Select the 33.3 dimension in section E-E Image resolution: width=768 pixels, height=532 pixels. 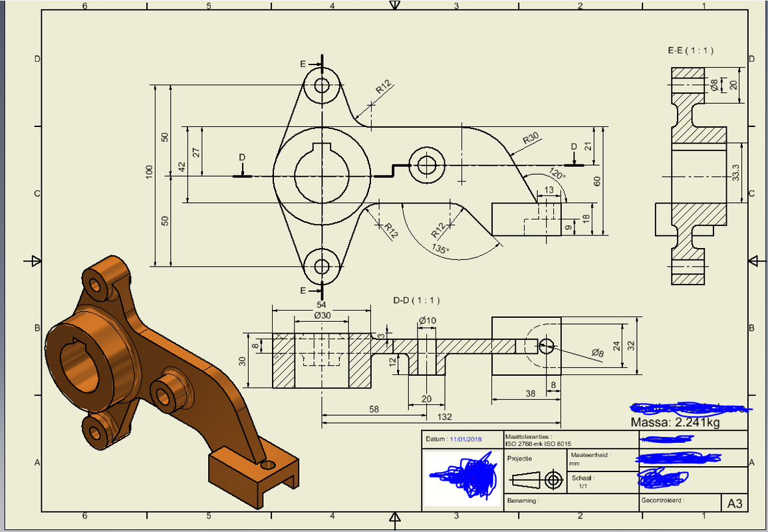[x=735, y=174]
